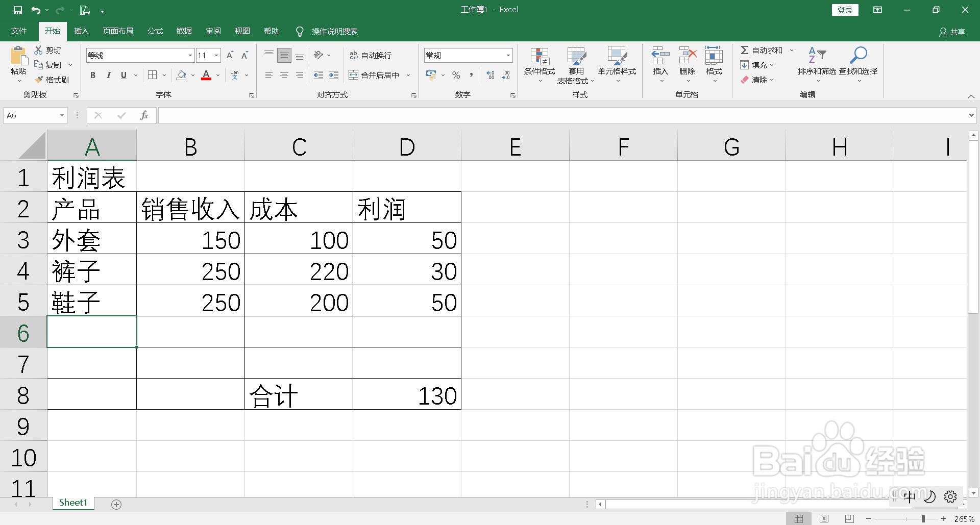Open the 公式 ribbon tab
This screenshot has height=525, width=980.
155,31
